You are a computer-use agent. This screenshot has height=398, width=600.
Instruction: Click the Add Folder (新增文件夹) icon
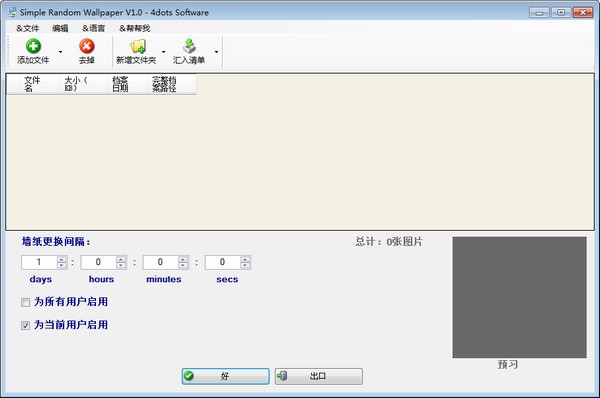tap(138, 46)
